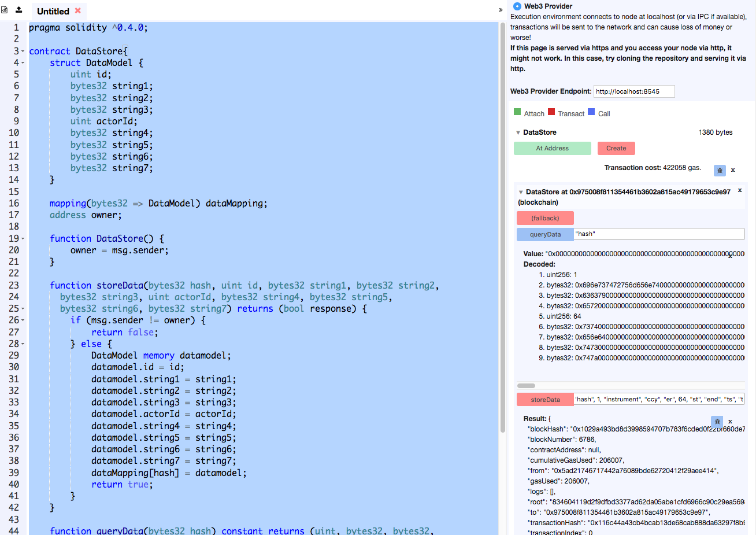This screenshot has width=756, height=535.
Task: Click the red Create button
Action: (616, 148)
